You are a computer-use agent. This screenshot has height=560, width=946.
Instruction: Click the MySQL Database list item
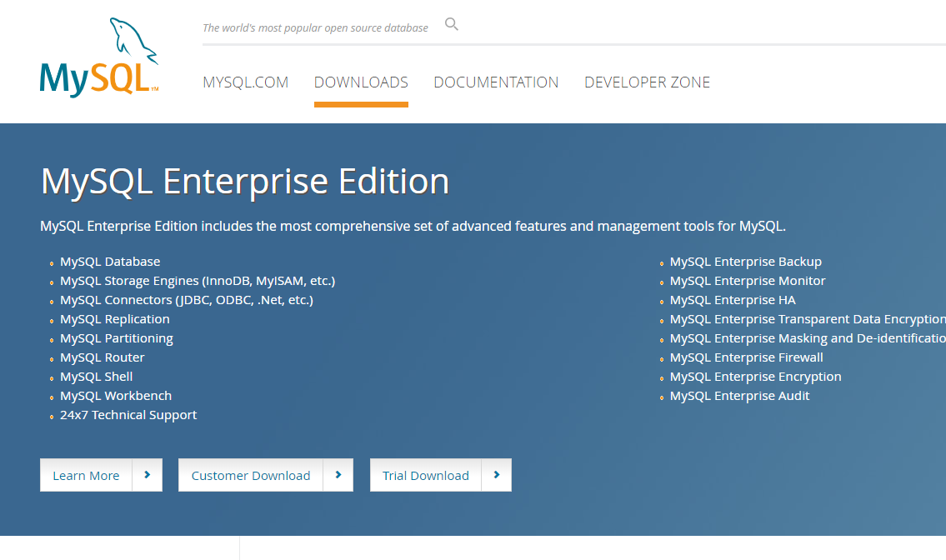pos(110,262)
